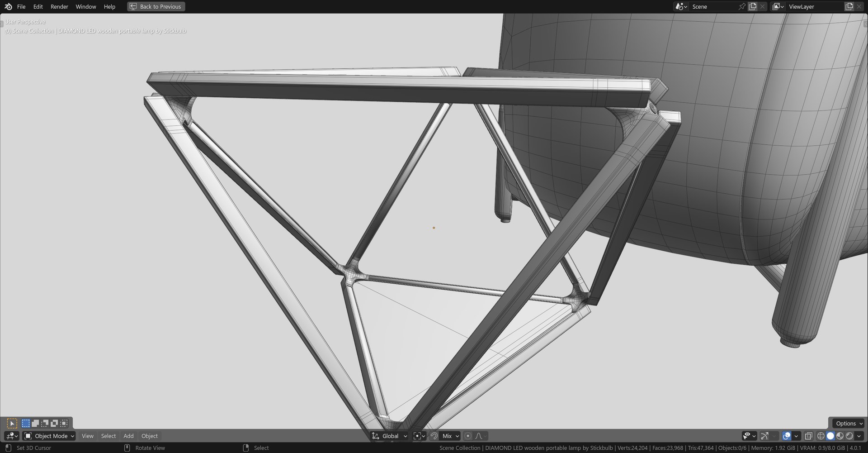Open the scene browse dropdown
868x453 pixels.
(x=681, y=6)
